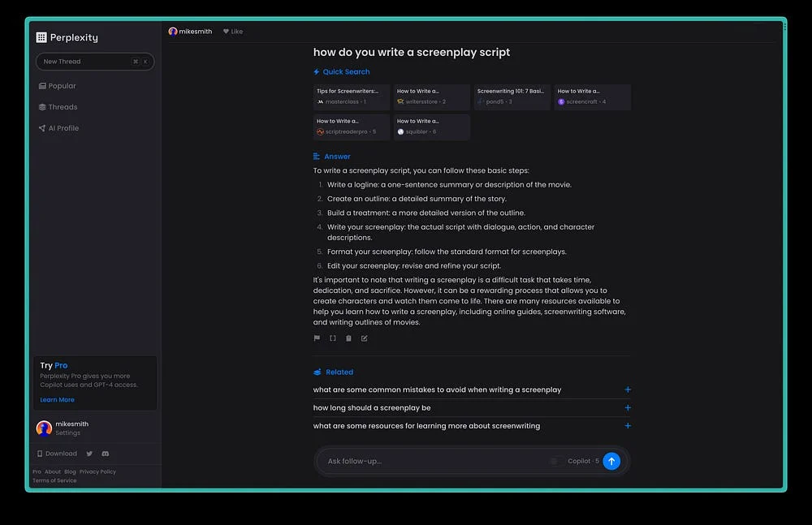This screenshot has height=525, width=812.
Task: Open the Discord icon link
Action: (105, 454)
